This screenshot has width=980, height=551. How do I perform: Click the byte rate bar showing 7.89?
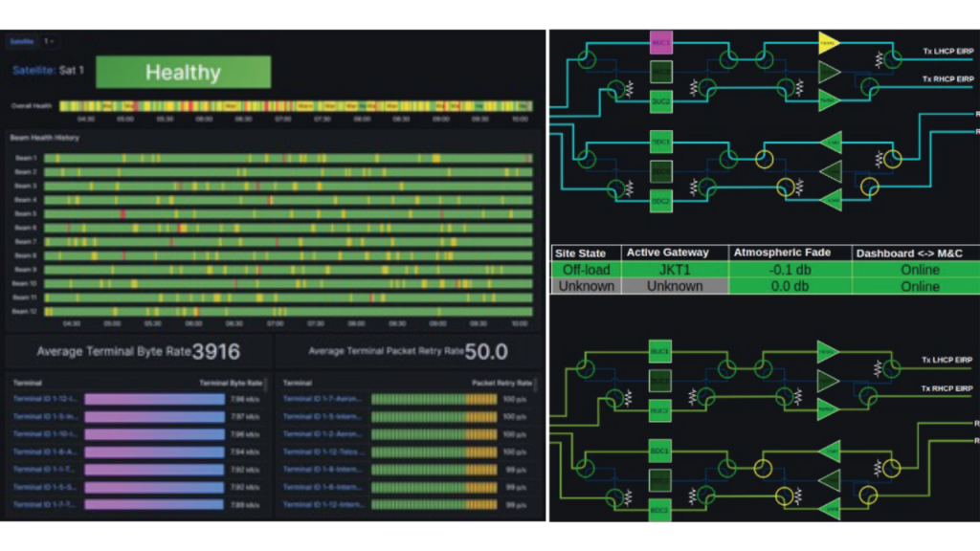pyautogui.click(x=154, y=504)
